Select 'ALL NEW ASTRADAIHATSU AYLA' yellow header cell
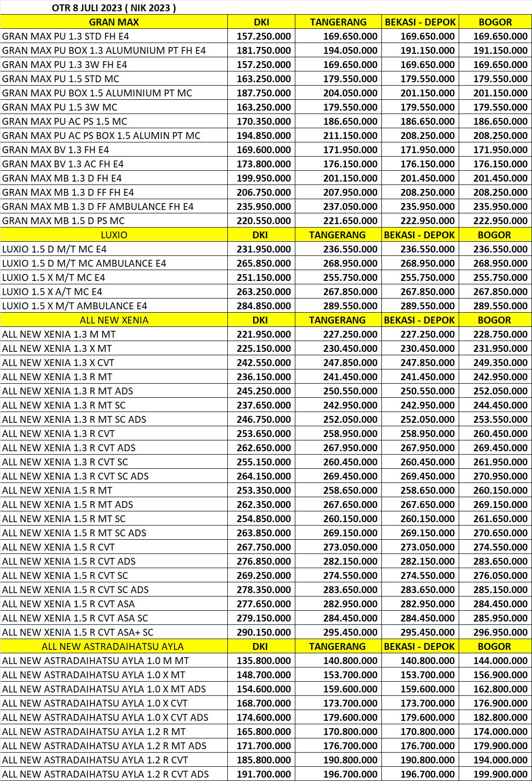This screenshot has height=781, width=532. (x=114, y=646)
